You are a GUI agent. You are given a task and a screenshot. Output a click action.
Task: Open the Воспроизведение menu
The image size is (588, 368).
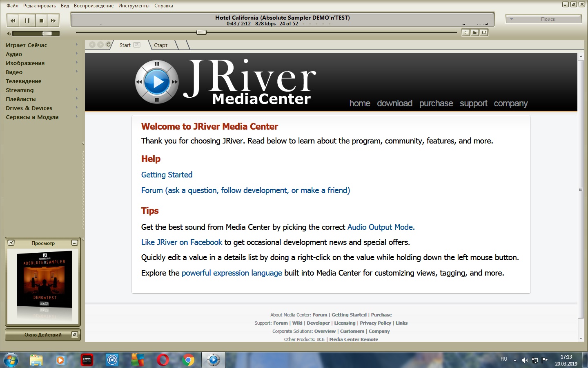click(94, 6)
